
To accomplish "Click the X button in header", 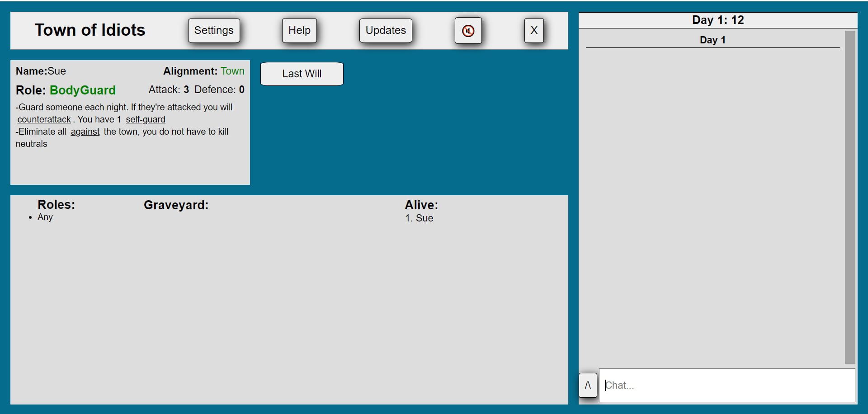I will (x=533, y=31).
